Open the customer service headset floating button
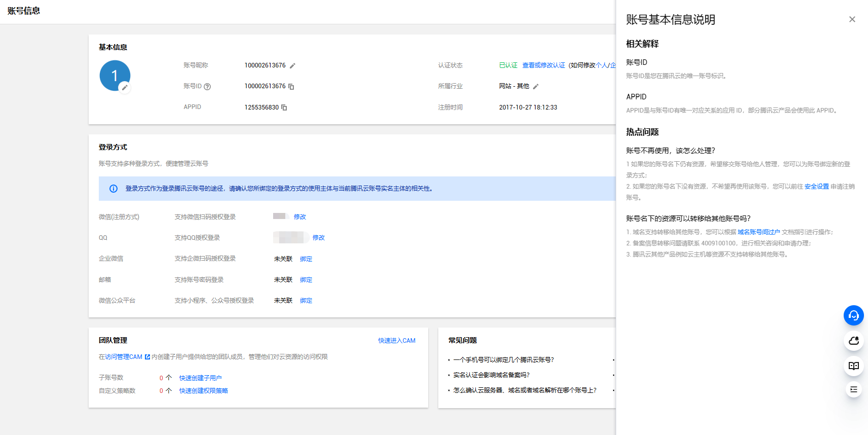Image resolution: width=868 pixels, height=435 pixels. [x=853, y=315]
